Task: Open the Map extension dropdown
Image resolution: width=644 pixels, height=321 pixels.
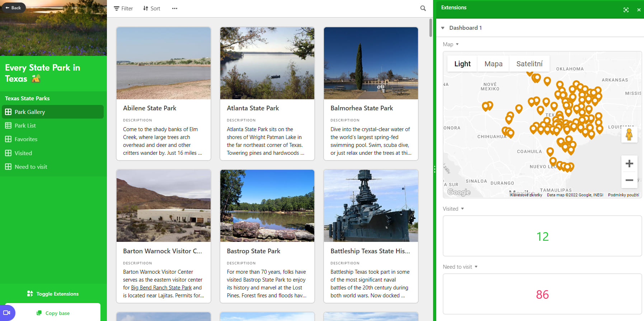Action: [x=451, y=44]
